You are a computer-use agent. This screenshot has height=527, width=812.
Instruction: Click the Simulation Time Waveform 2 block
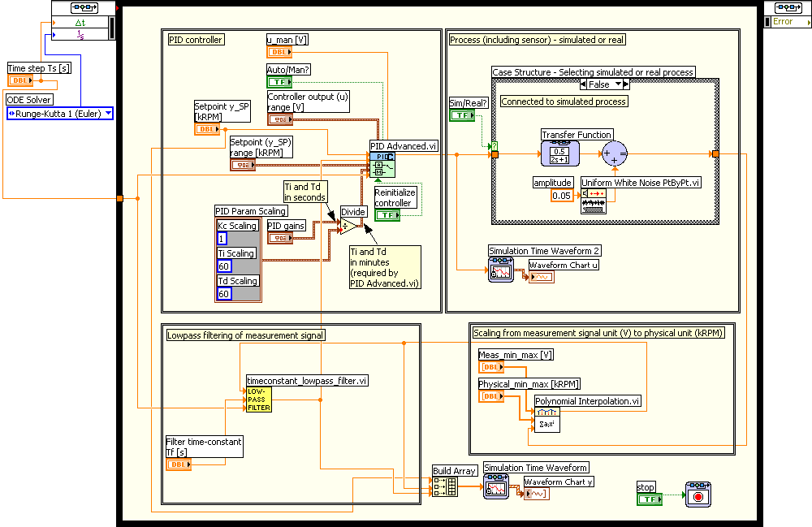point(501,270)
